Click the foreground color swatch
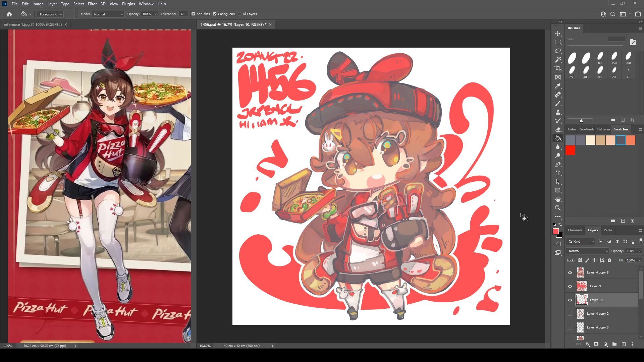 tap(556, 232)
